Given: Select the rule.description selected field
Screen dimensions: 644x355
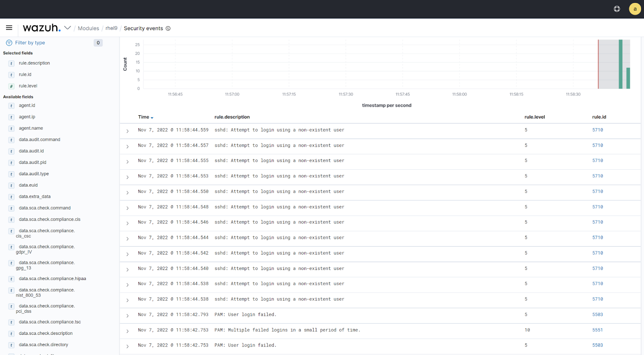Looking at the screenshot, I should pyautogui.click(x=34, y=63).
